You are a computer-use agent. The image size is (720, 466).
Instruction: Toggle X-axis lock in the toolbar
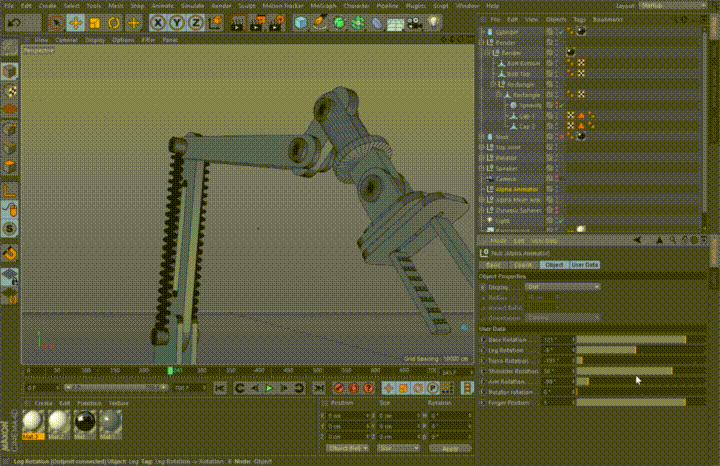click(158, 22)
